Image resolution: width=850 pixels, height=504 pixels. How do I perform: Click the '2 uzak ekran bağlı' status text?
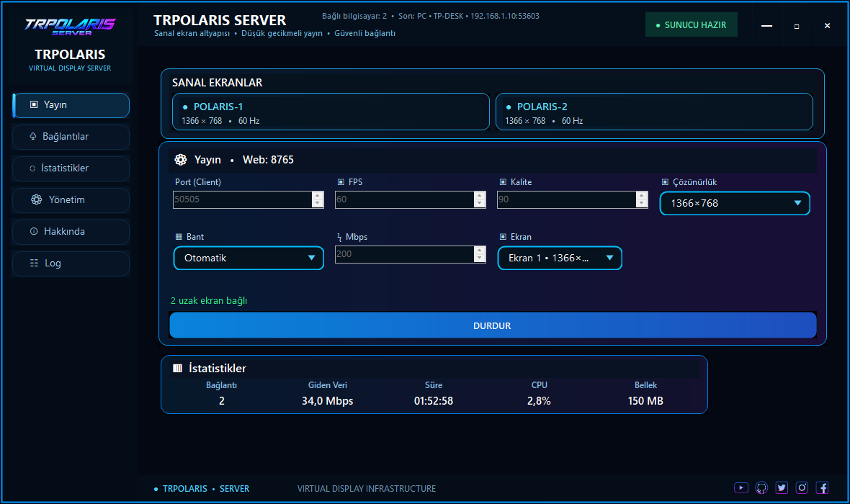point(209,301)
